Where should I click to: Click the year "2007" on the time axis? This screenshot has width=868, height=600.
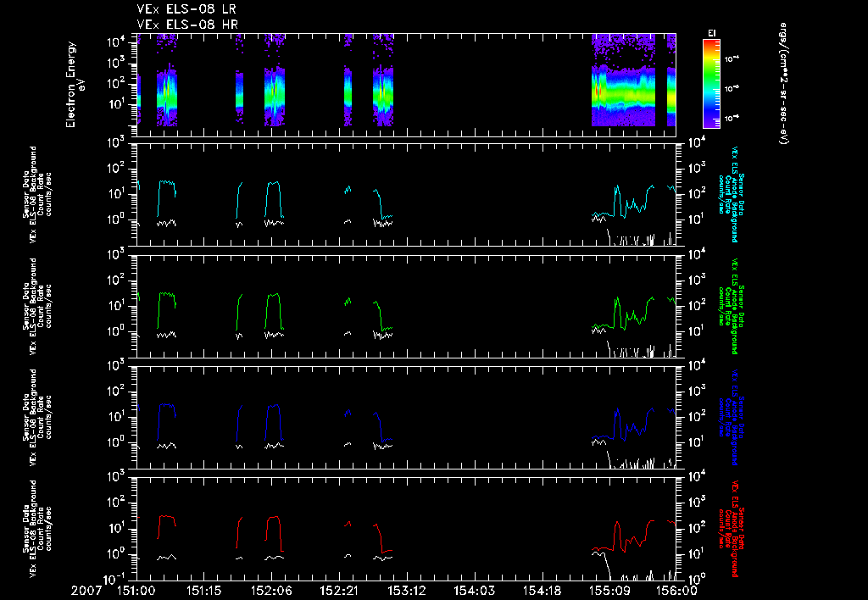pos(86,591)
